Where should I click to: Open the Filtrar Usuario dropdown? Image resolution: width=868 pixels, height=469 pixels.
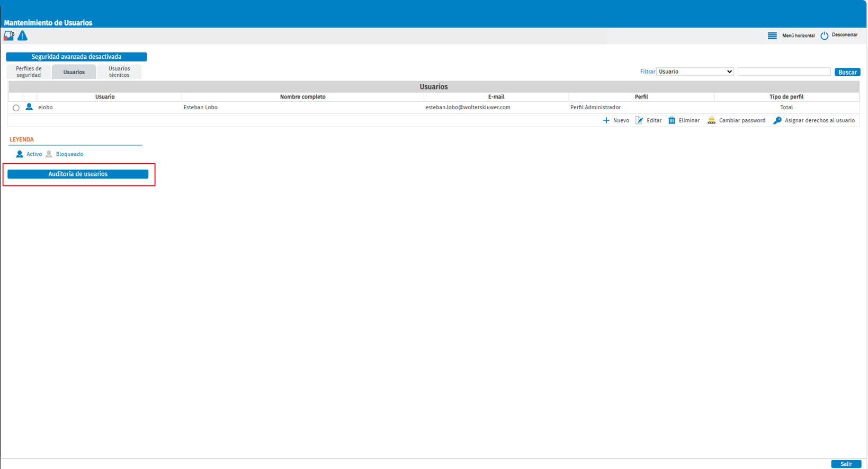pyautogui.click(x=695, y=72)
